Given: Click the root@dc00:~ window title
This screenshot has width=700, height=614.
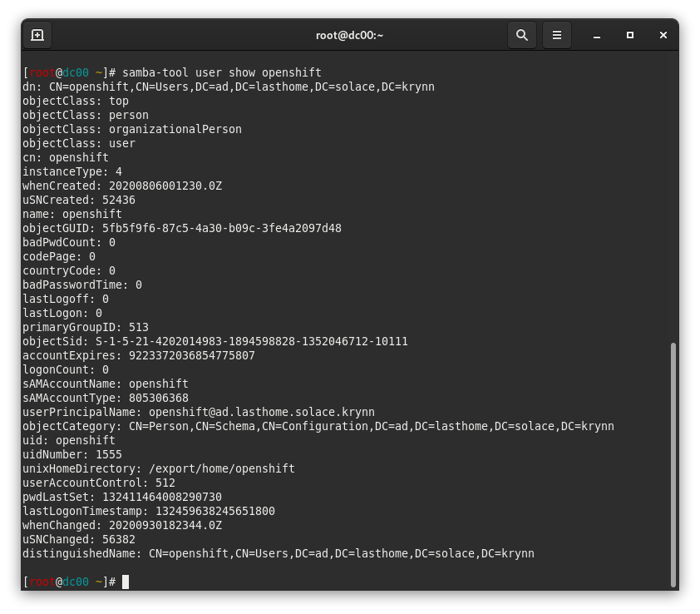Looking at the screenshot, I should [x=349, y=35].
